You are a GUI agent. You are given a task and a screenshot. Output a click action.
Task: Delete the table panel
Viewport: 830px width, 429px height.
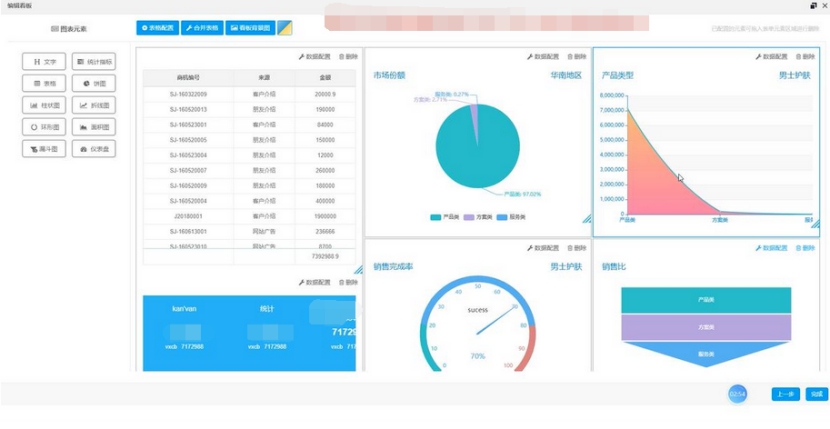point(348,57)
